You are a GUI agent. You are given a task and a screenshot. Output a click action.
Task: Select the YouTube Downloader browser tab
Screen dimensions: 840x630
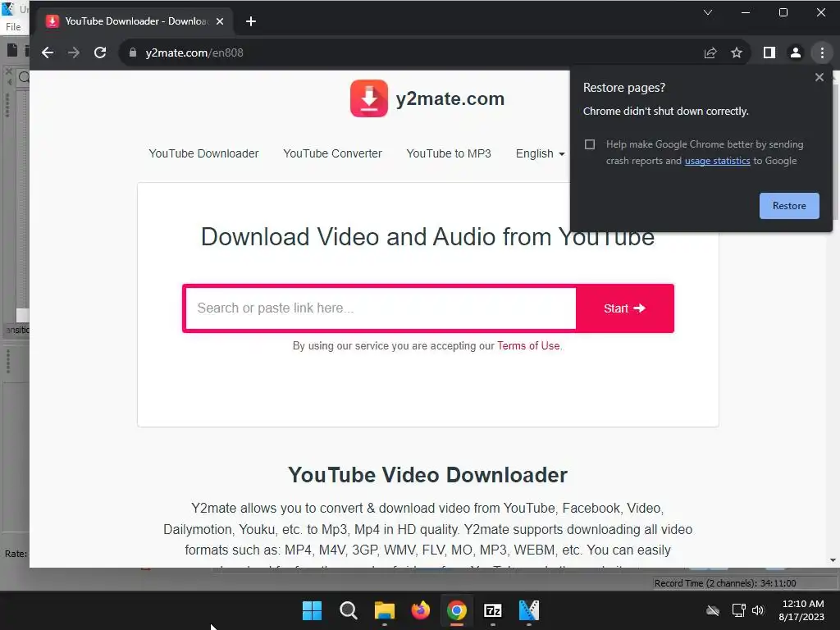coord(135,21)
